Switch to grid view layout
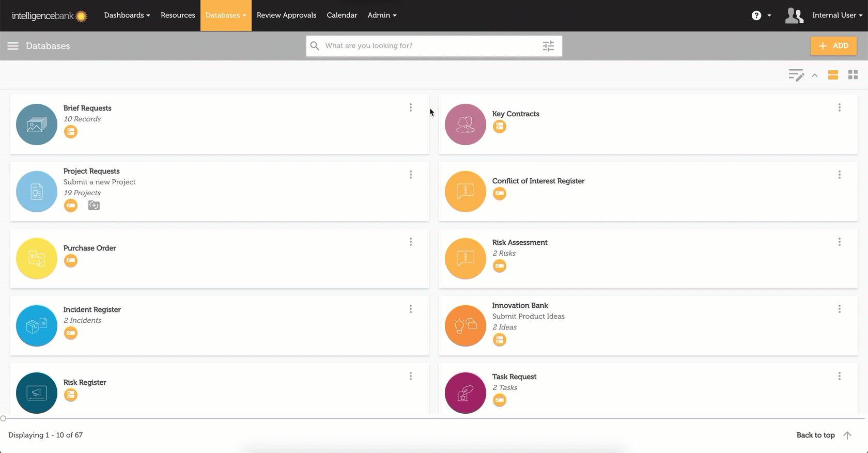Image resolution: width=868 pixels, height=453 pixels. [853, 75]
